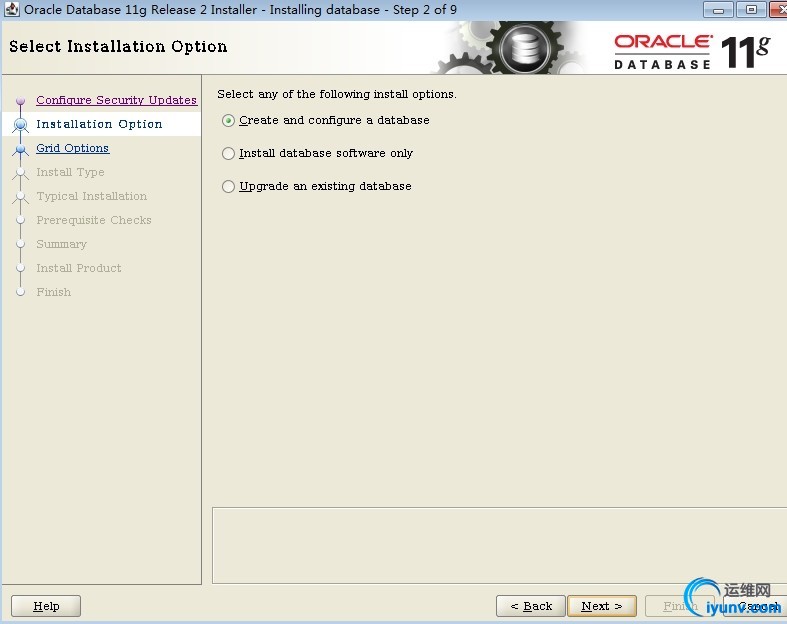Click the Install Type step label
This screenshot has width=787, height=624.
[x=70, y=172]
